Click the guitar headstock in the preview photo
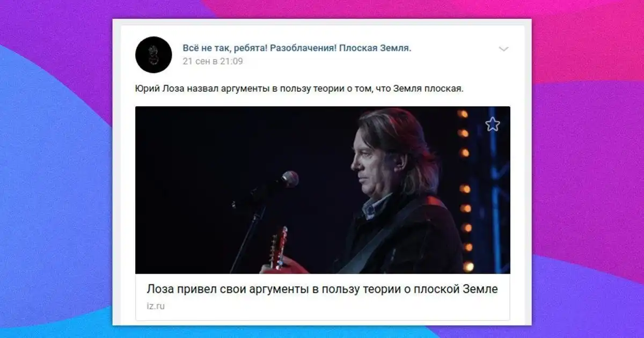 pyautogui.click(x=279, y=247)
